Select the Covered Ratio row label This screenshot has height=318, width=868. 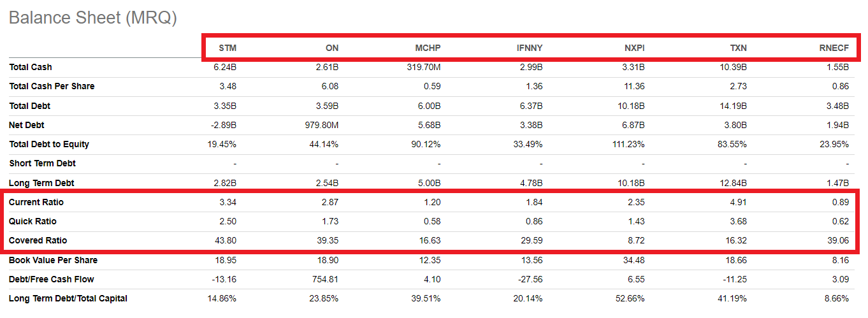coord(38,240)
